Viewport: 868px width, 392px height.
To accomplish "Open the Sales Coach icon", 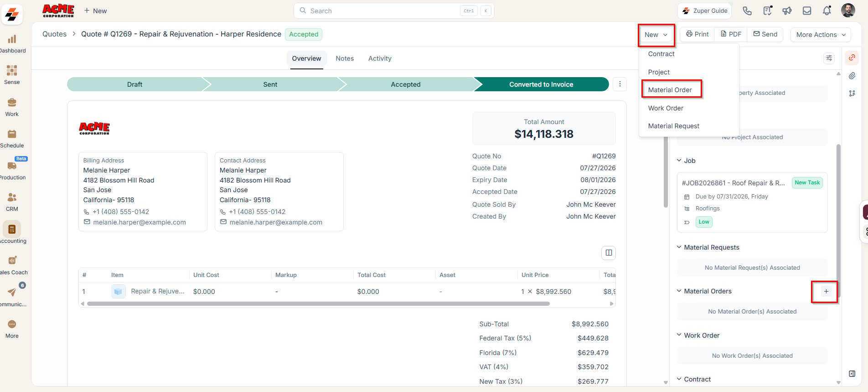I will 12,261.
